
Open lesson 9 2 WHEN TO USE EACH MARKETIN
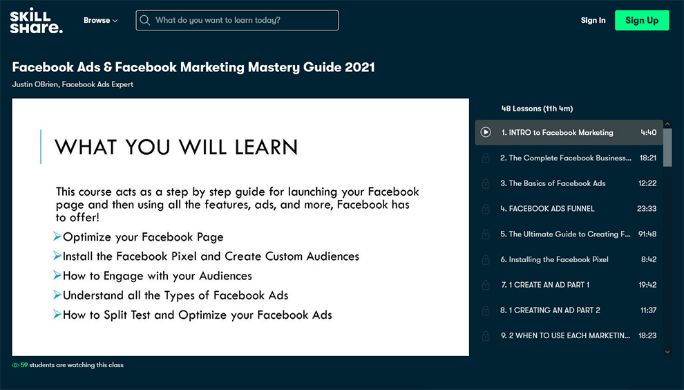click(569, 335)
